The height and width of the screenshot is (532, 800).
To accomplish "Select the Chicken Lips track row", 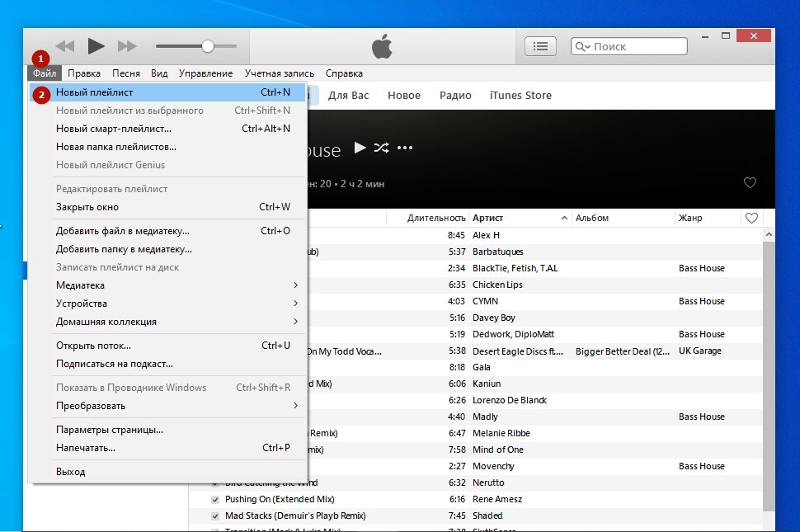I will click(x=535, y=285).
